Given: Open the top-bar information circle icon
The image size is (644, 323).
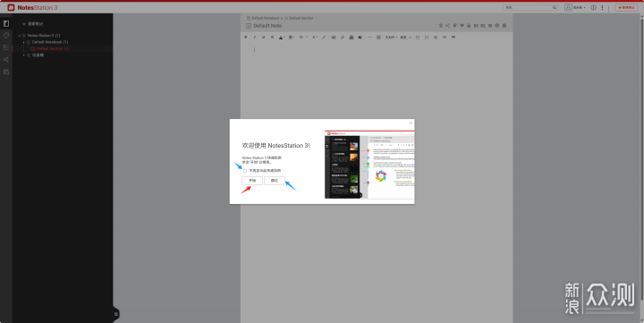Looking at the screenshot, I should point(593,7).
